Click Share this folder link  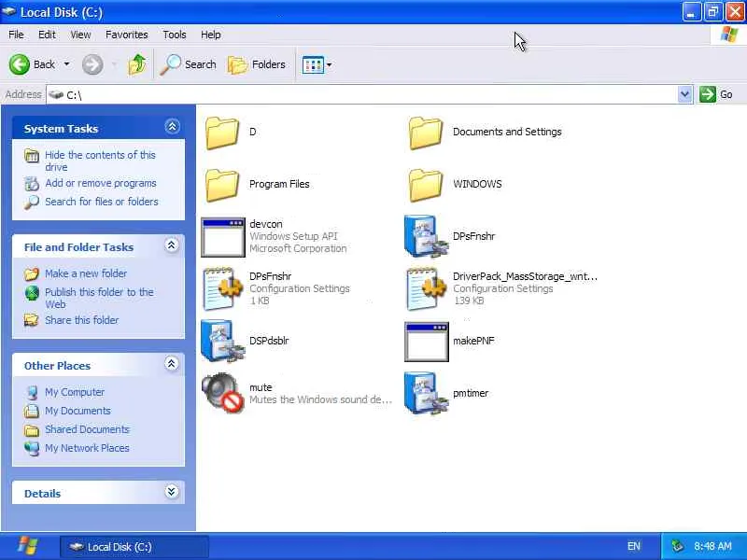point(81,320)
